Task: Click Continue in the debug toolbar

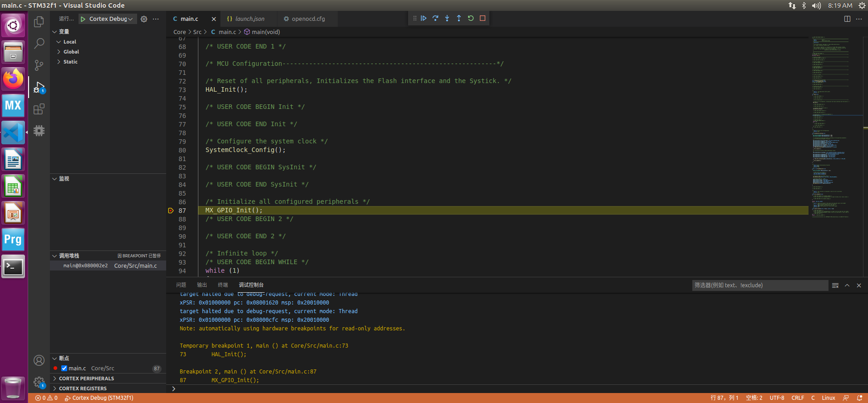Action: 424,18
